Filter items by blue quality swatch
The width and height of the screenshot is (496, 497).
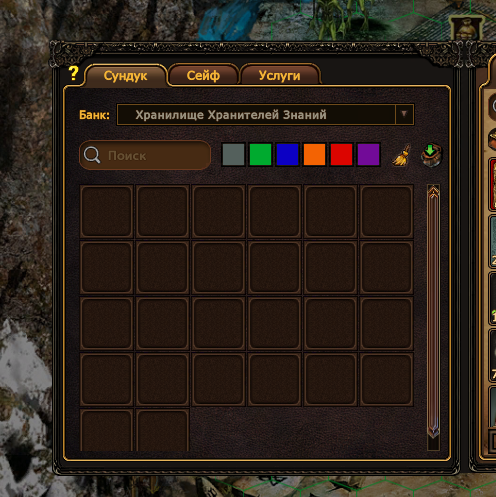coord(287,154)
